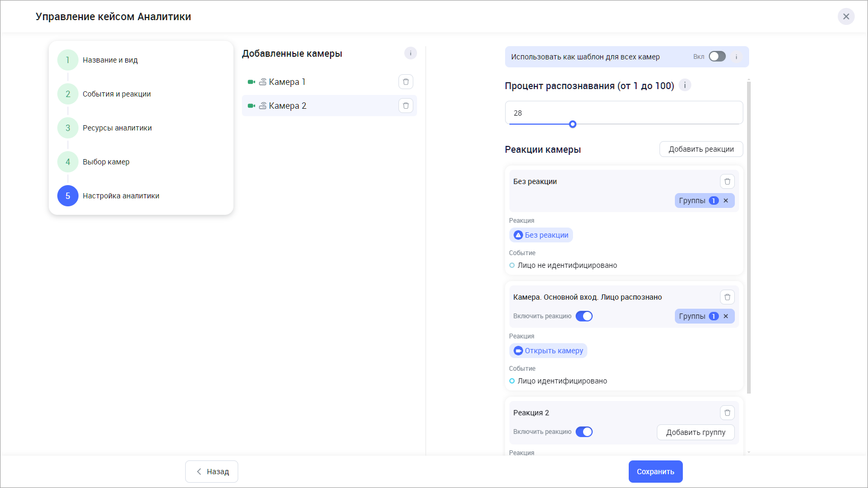Toggle use as template for all cameras
This screenshot has width=868, height=488.
coord(717,57)
